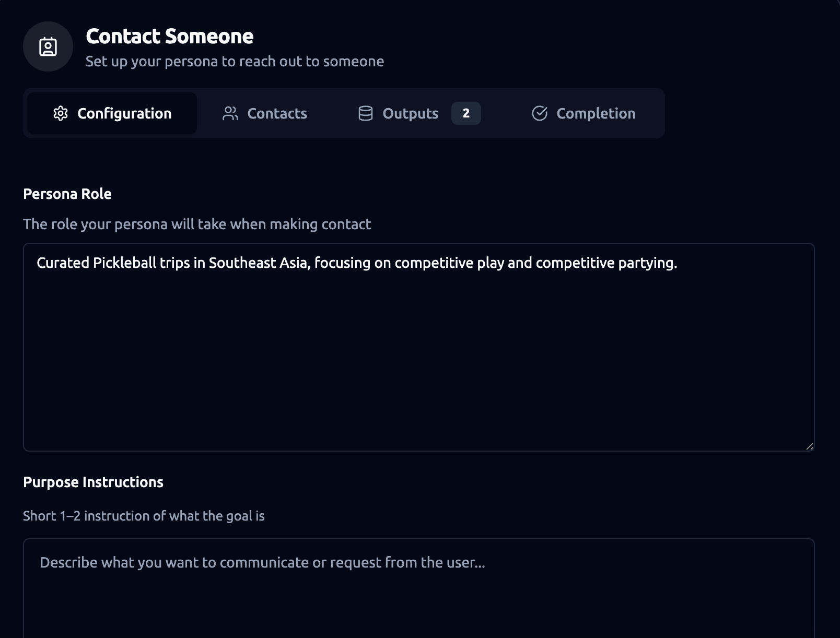Click the people icon on the Contacts tab

coord(230,113)
